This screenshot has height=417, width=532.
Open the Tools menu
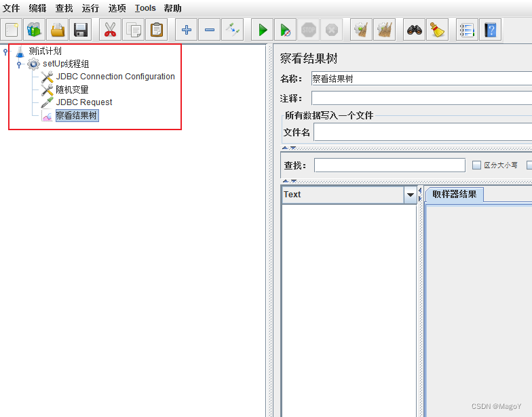tap(145, 8)
